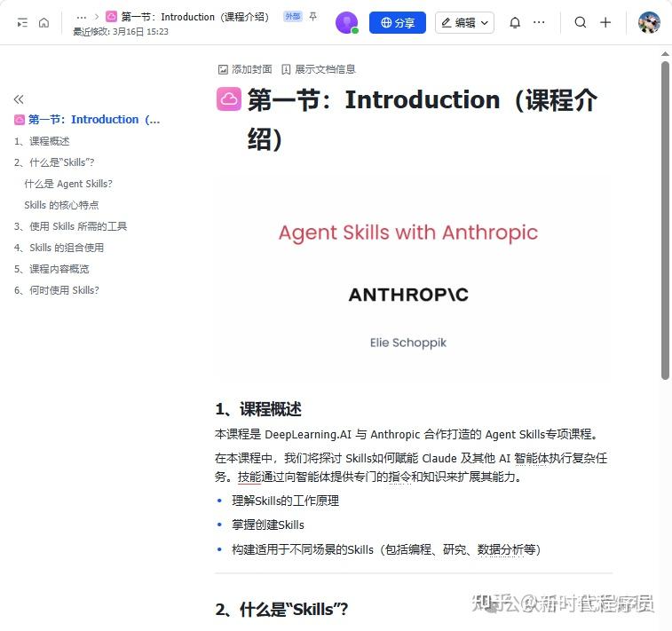
Task: Open the breadcrumb ellipsis menu
Action: 82,17
